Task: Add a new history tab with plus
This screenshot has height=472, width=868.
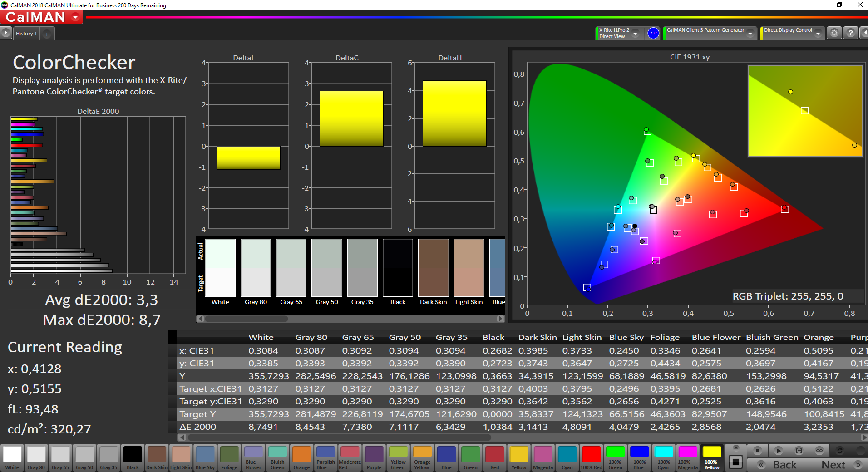Action: (x=47, y=34)
